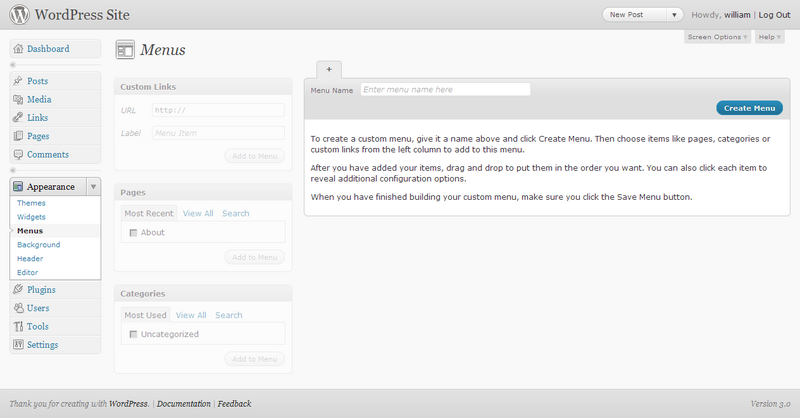Open the Search tab in Pages
800x418 pixels.
(236, 213)
